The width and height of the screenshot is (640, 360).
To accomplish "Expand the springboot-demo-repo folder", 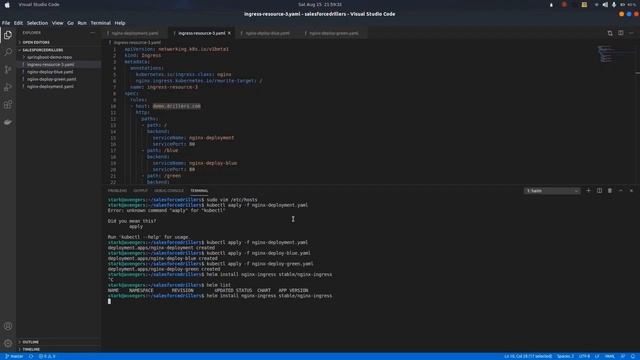I will tap(49, 57).
